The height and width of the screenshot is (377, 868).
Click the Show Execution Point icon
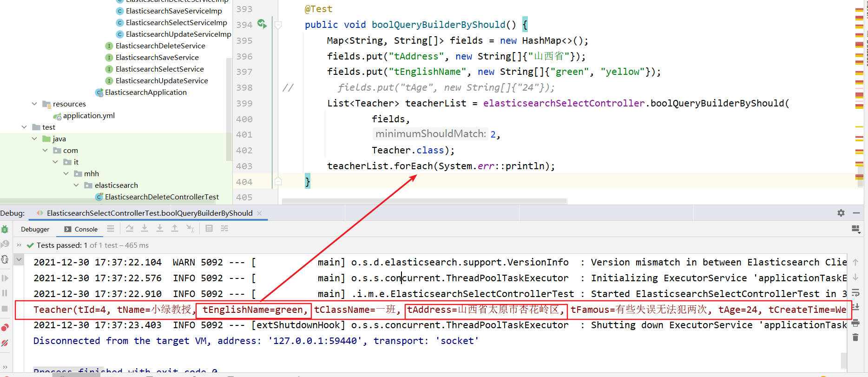click(111, 228)
